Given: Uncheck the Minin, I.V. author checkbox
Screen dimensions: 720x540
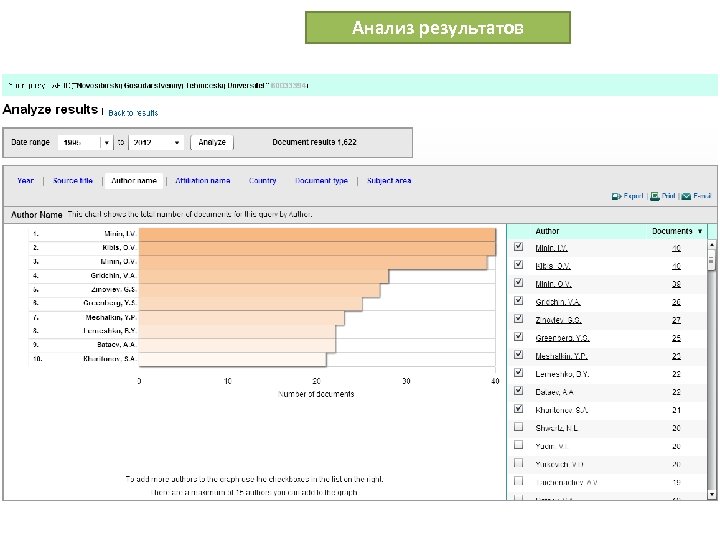Looking at the screenshot, I should click(518, 247).
